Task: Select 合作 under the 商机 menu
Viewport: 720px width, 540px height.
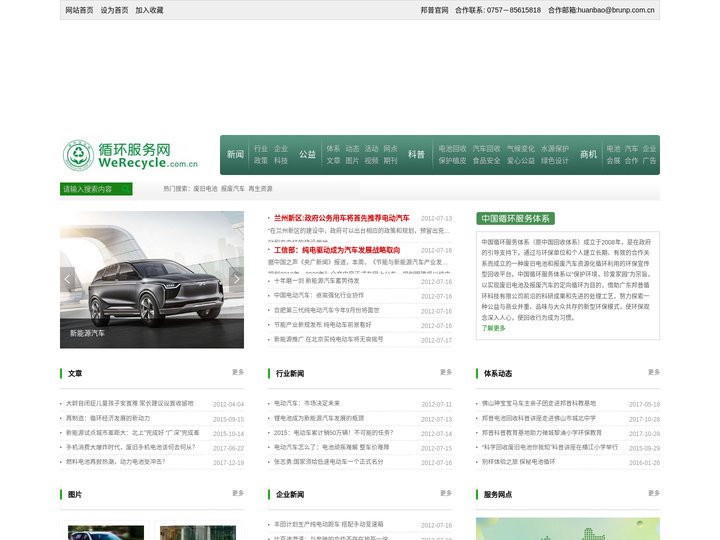Action: click(x=631, y=160)
